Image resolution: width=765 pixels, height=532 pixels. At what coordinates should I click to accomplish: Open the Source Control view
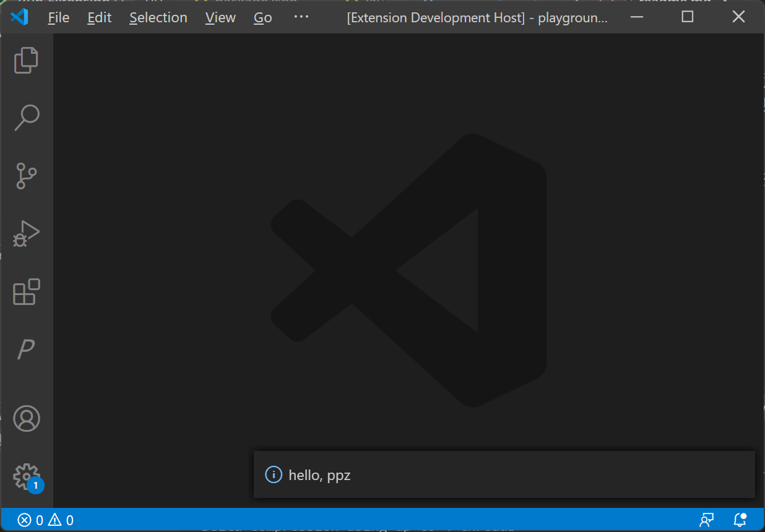tap(26, 176)
